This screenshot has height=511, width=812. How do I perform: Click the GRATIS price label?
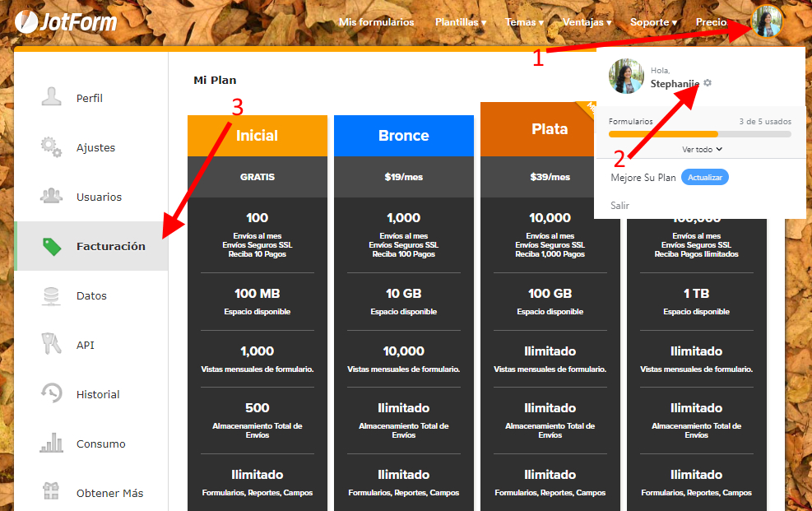pyautogui.click(x=258, y=177)
